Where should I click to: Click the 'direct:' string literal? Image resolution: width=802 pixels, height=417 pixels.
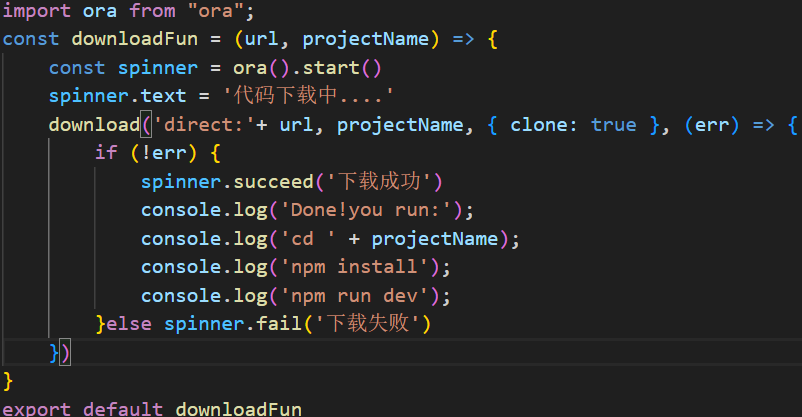point(204,125)
